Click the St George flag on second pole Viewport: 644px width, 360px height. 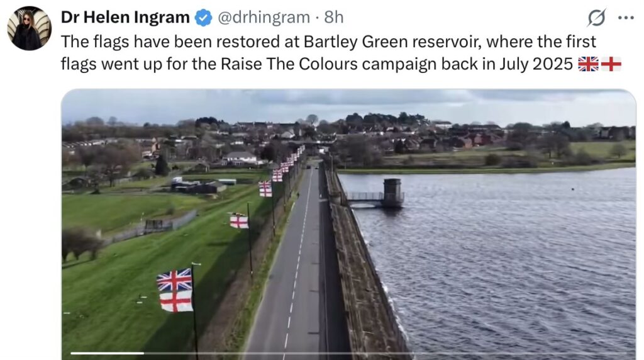tap(239, 221)
